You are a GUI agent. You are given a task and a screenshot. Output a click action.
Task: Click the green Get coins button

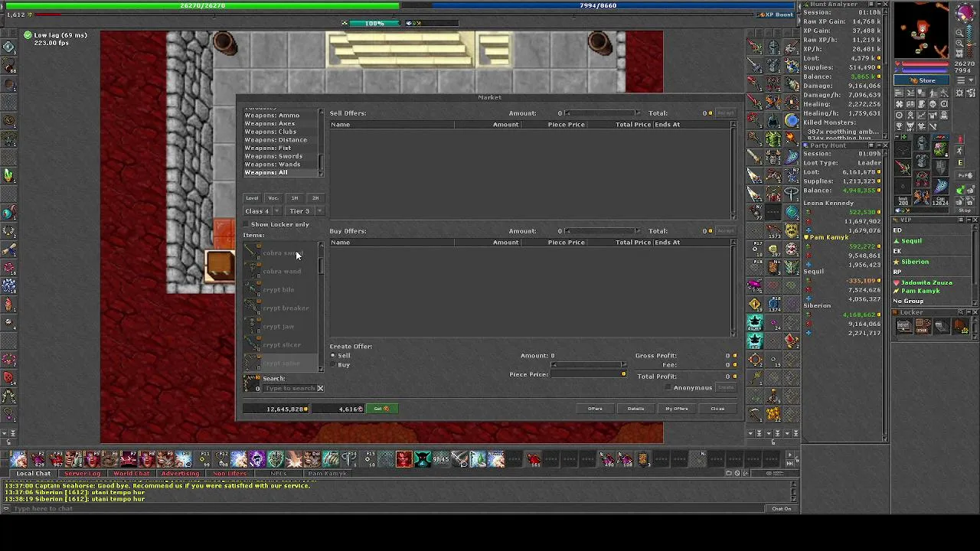click(x=381, y=409)
